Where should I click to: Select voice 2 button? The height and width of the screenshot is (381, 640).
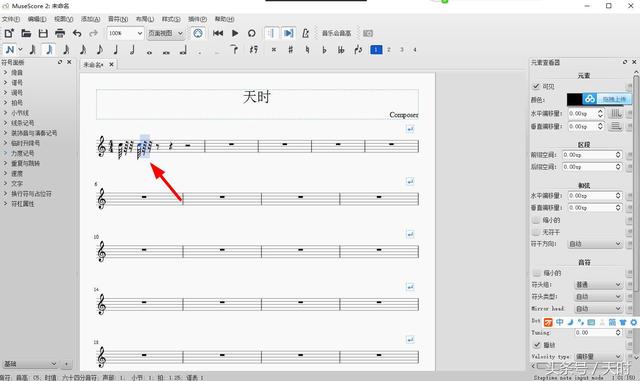(x=389, y=50)
